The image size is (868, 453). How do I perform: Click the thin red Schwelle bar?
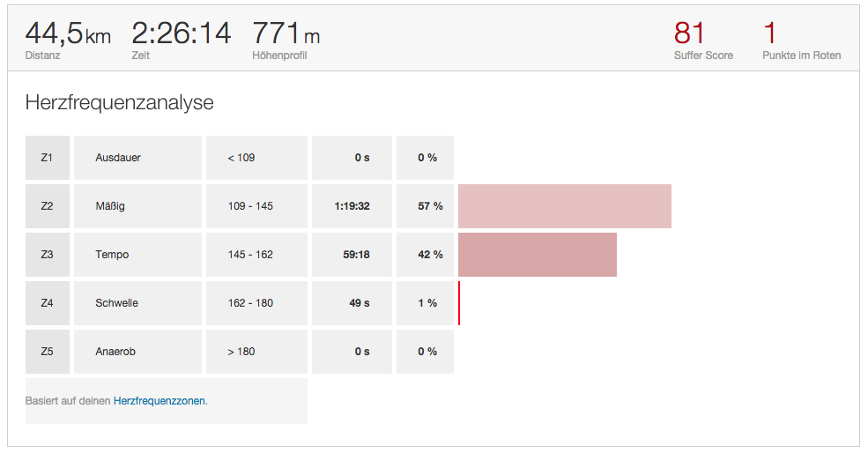[459, 303]
